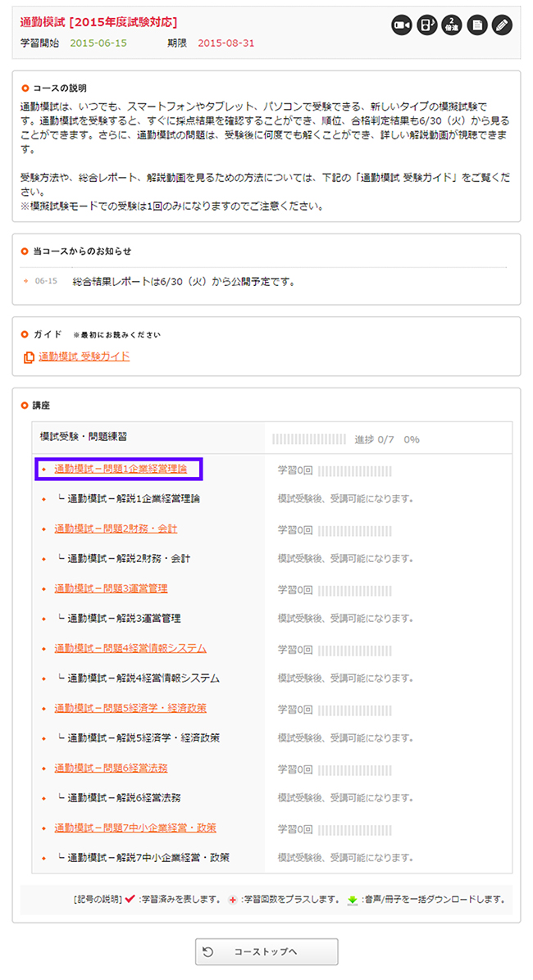
Task: Go to 通勤模試－問題5経済学・経済政策
Action: (130, 708)
